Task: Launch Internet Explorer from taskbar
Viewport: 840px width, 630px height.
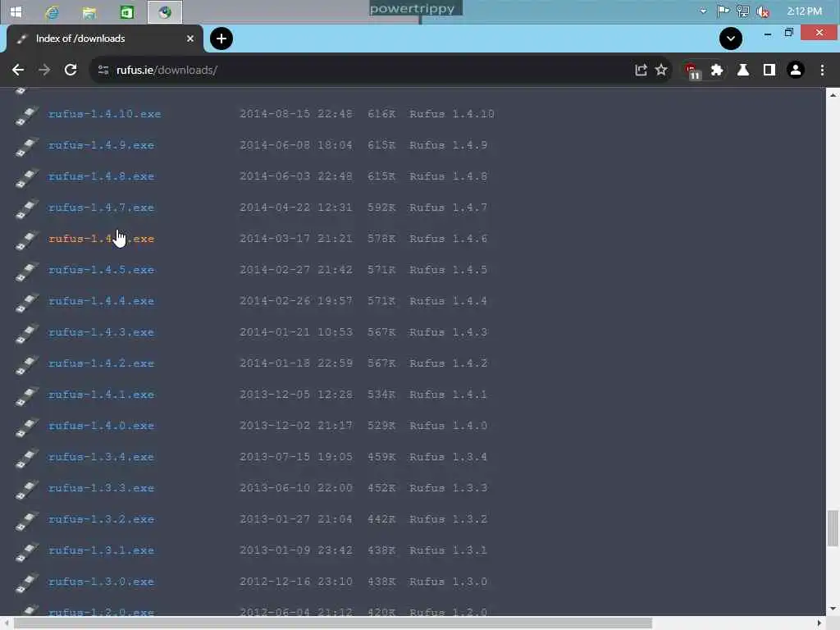Action: (x=52, y=11)
